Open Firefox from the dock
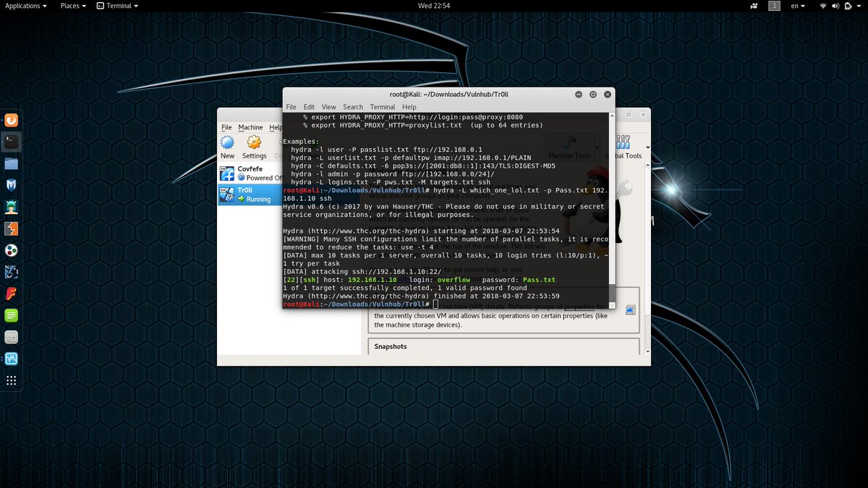868x488 pixels. [12, 121]
